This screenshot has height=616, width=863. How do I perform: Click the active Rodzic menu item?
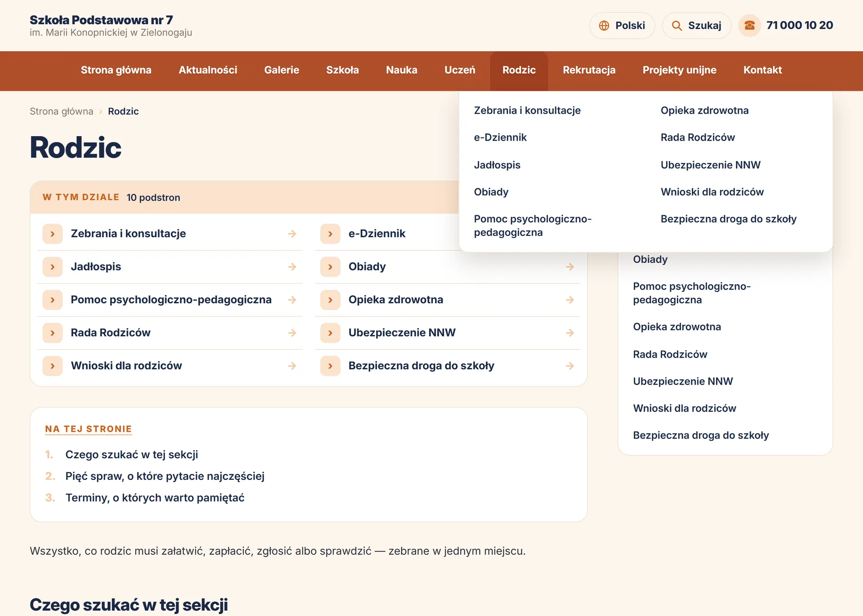pyautogui.click(x=519, y=70)
